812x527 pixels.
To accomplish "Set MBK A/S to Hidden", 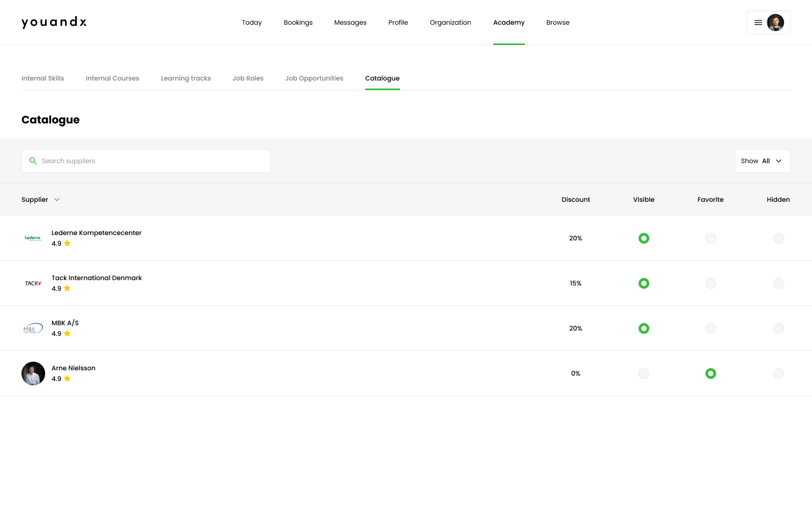I will tap(779, 328).
